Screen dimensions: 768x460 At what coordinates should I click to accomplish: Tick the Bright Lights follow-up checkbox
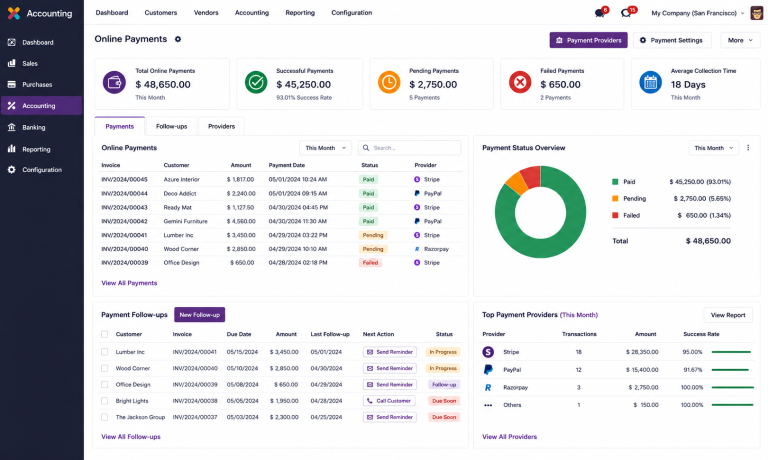(104, 401)
